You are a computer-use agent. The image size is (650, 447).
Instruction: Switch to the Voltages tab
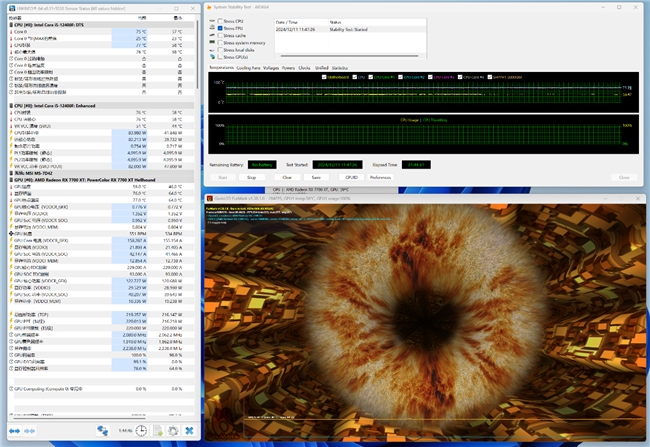(x=271, y=68)
